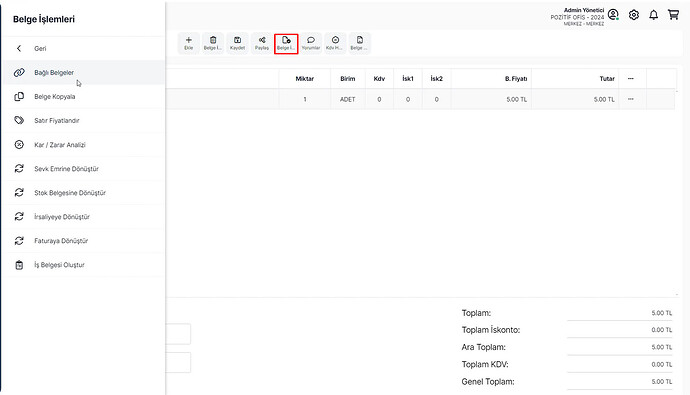Open column header three-dot menu
This screenshot has width=690, height=395.
631,79
